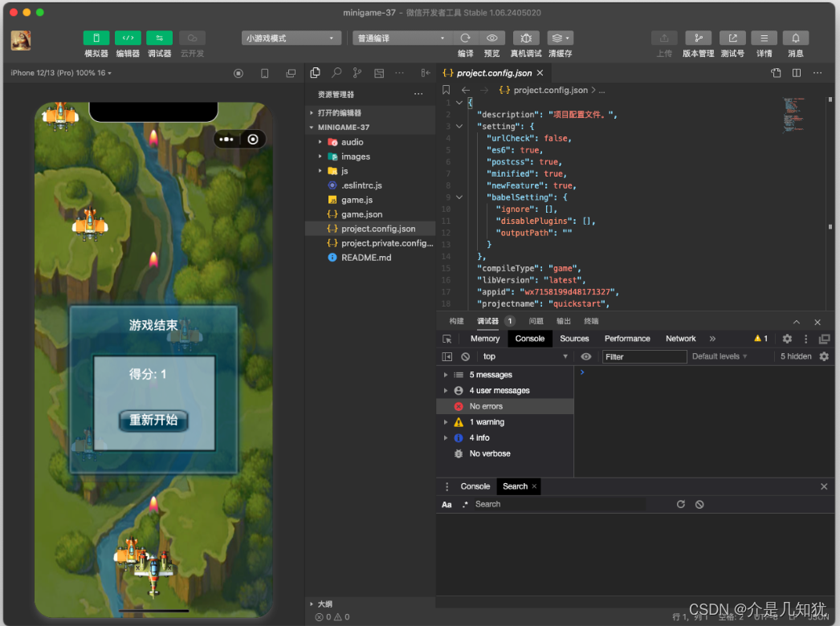The image size is (840, 626).
Task: Open the explorer files icon
Action: (315, 73)
